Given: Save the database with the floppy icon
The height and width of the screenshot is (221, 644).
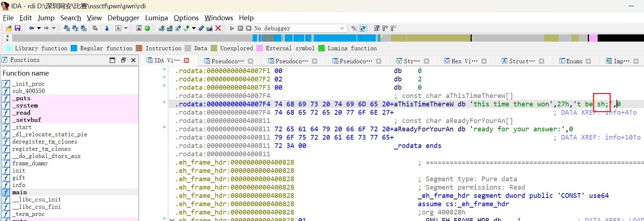Looking at the screenshot, I should point(17,28).
